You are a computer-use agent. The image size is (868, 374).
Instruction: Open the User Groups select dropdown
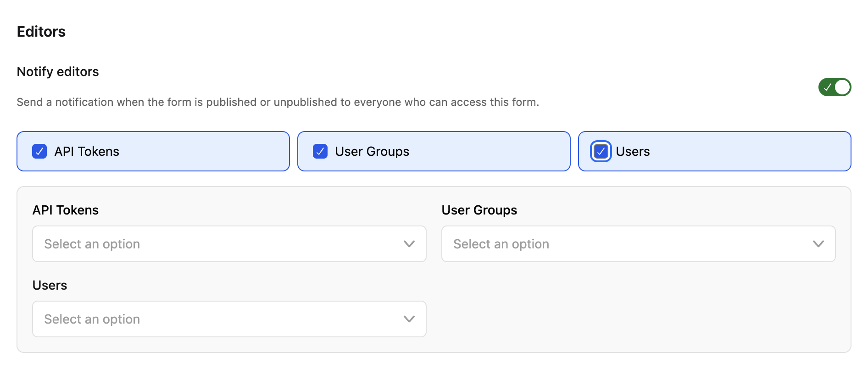click(639, 244)
